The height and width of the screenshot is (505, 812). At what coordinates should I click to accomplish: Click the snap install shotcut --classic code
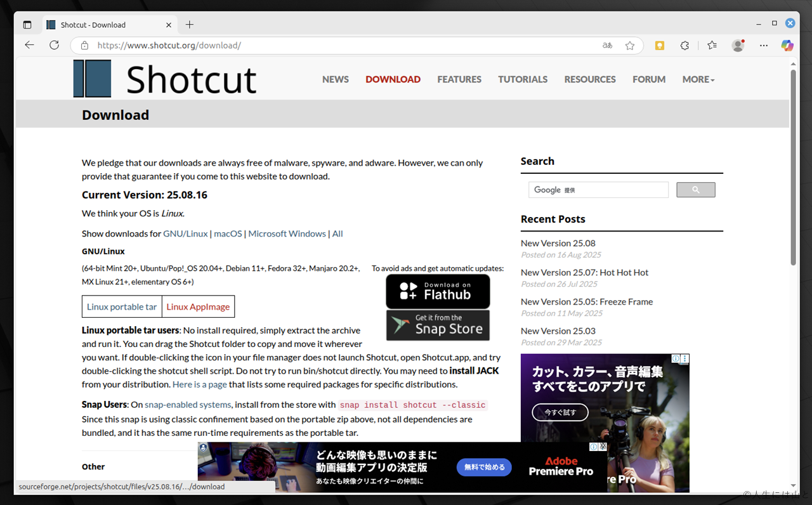[x=412, y=405]
